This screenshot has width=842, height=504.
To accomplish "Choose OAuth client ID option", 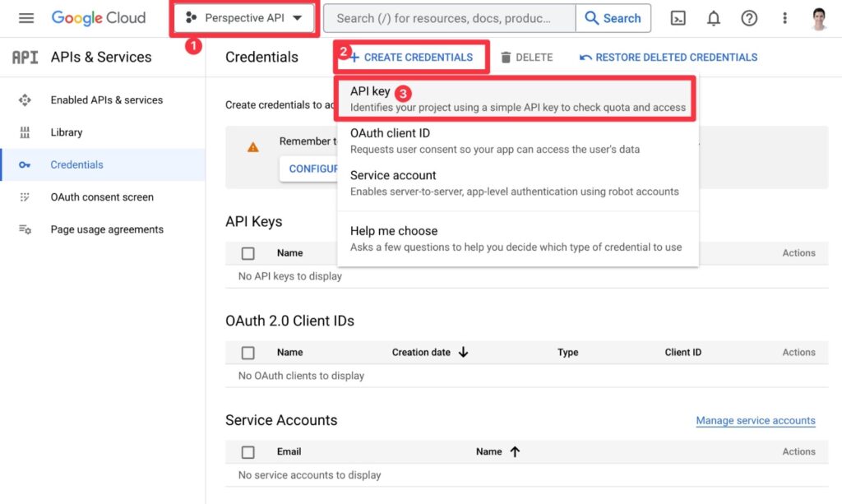I will tap(518, 141).
